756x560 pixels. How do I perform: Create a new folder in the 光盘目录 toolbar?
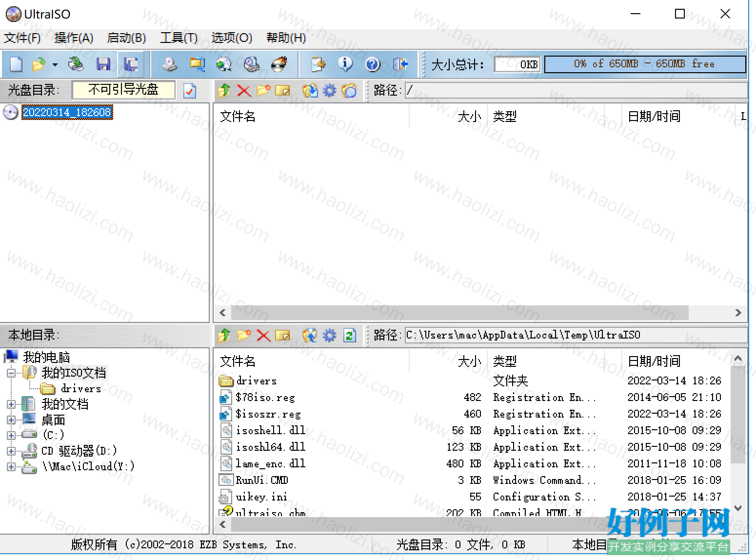[x=263, y=90]
